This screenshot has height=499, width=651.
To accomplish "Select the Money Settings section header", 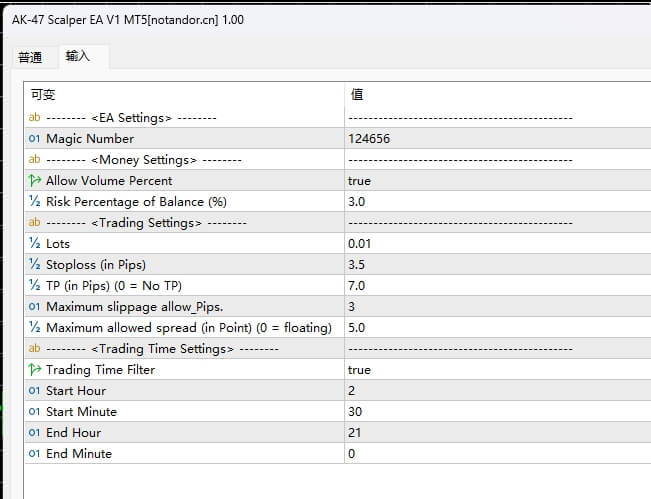I will (144, 160).
